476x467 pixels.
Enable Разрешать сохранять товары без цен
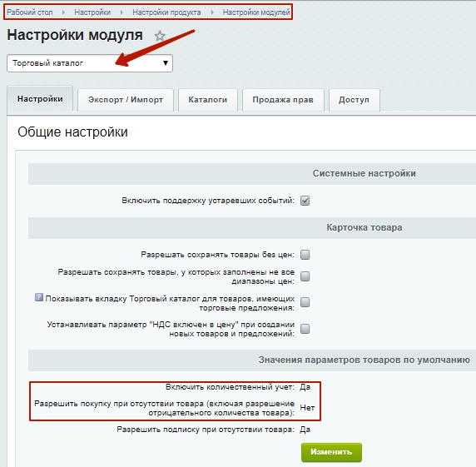(305, 255)
